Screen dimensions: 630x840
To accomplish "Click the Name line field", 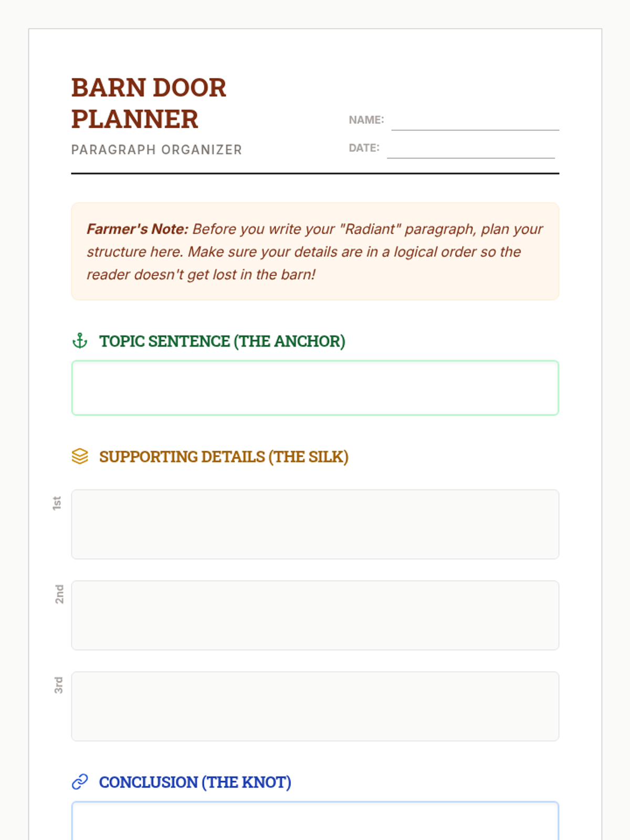I will click(475, 122).
